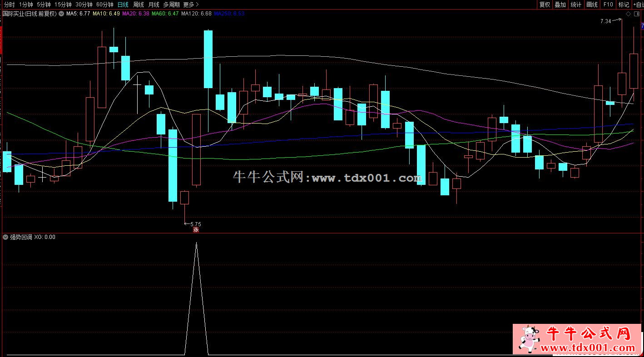Screen dimensions: 644x357
Task: Add stock via +自选 button
Action: point(638,5)
